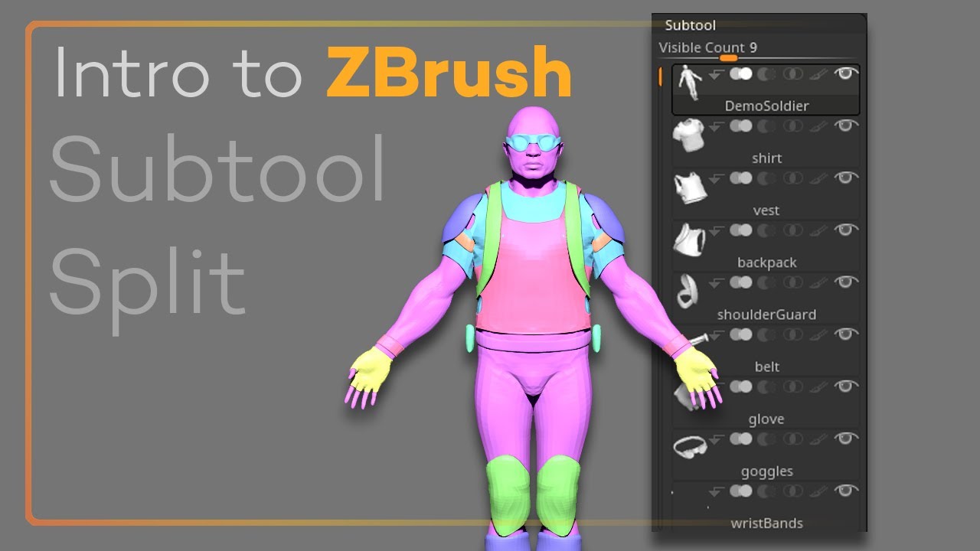980x551 pixels.
Task: Click the backpack name label
Action: coord(766,262)
